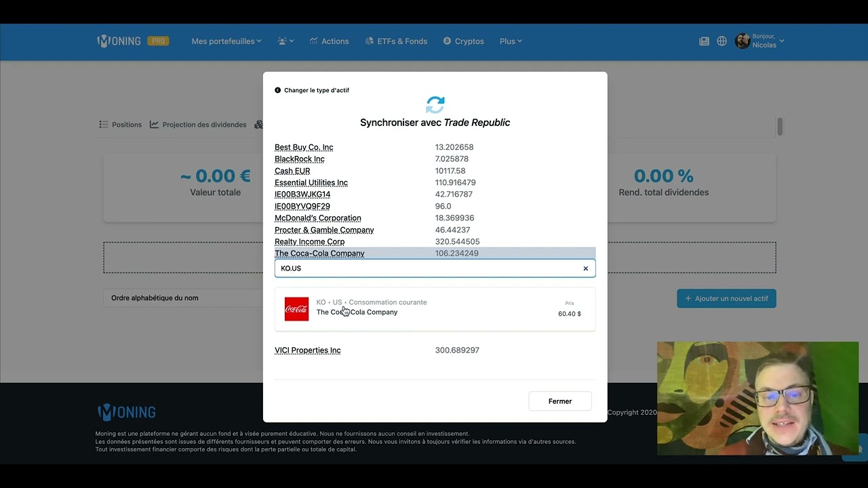Clear the KO.US search field

pyautogui.click(x=586, y=268)
